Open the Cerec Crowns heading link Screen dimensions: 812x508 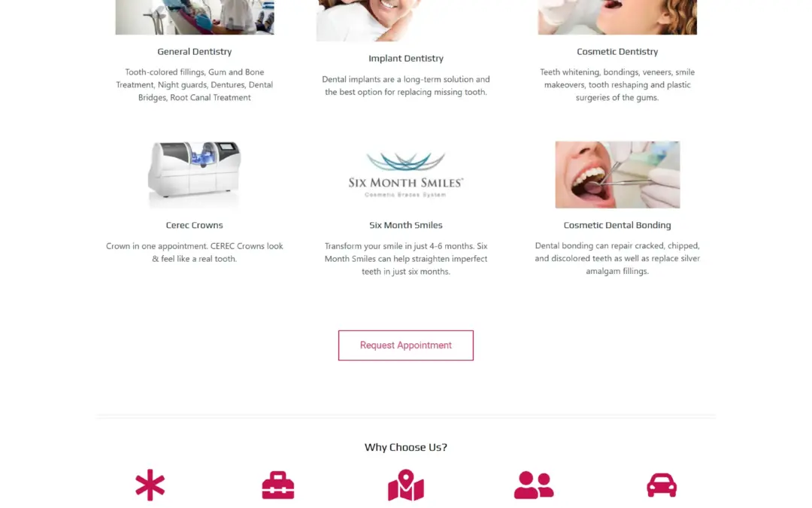click(195, 225)
